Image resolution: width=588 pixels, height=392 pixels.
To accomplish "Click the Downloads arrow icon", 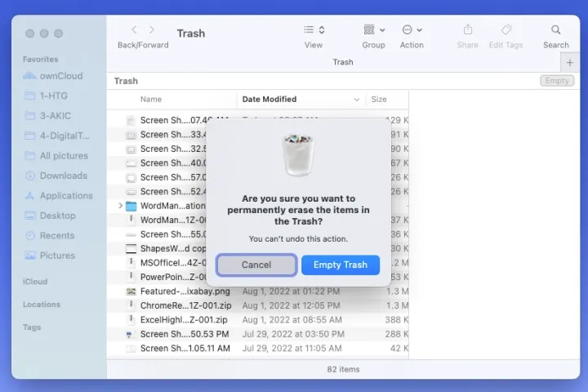I will [x=30, y=176].
